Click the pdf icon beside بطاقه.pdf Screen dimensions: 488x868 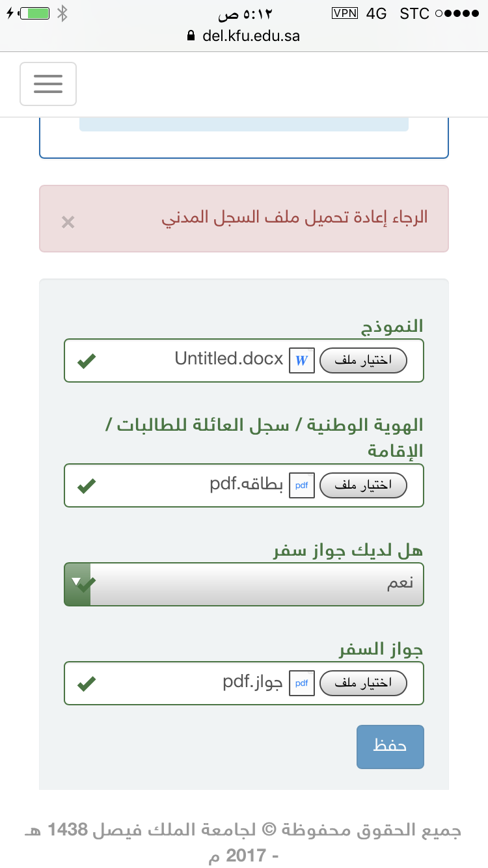click(301, 485)
